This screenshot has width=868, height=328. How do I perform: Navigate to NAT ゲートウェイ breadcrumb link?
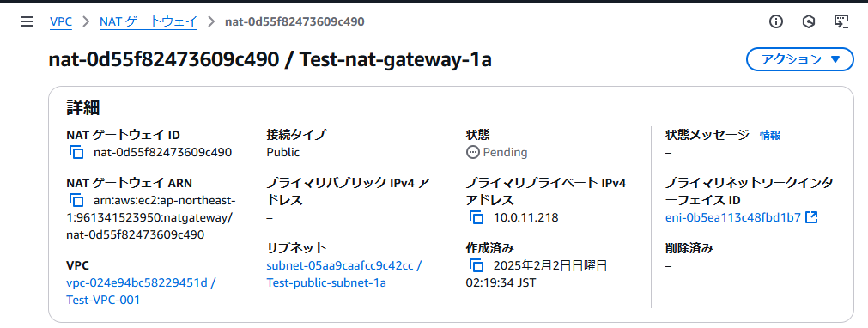pyautogui.click(x=149, y=21)
